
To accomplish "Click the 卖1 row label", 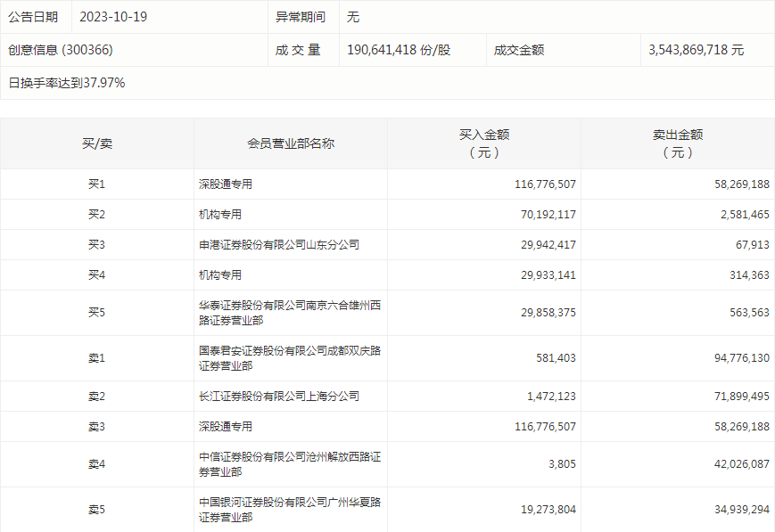I will click(97, 358).
